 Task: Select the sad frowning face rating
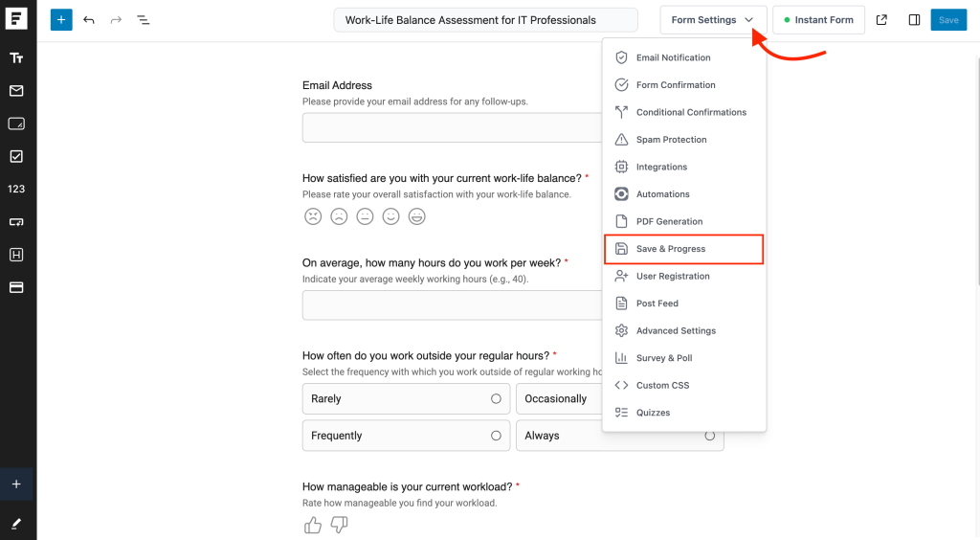pyautogui.click(x=339, y=216)
